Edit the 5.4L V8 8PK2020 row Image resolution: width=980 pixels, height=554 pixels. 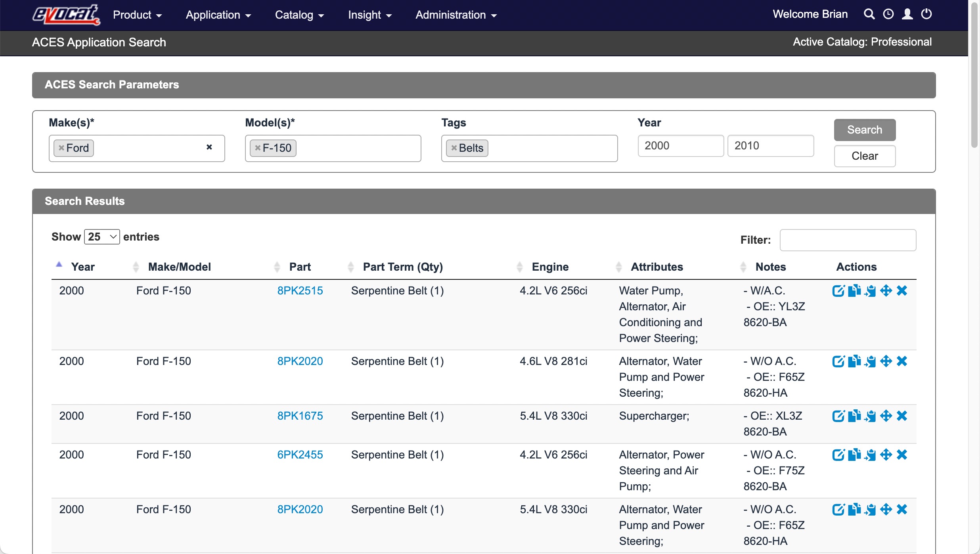[x=838, y=509]
